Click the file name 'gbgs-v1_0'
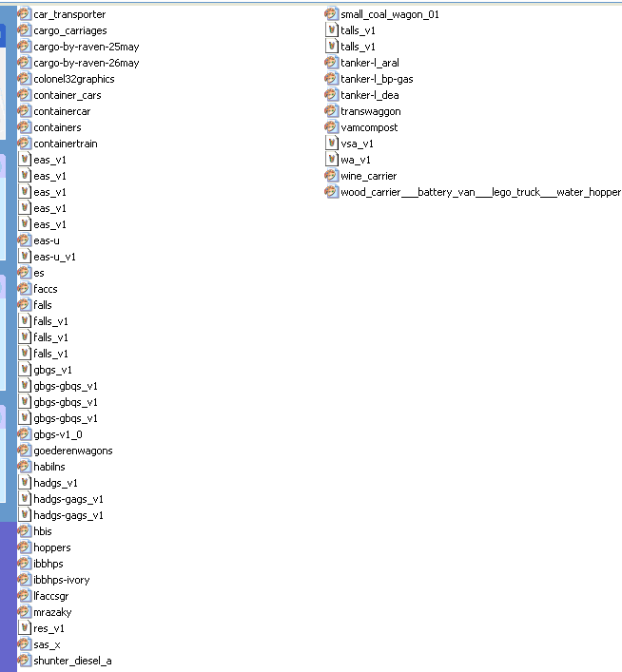The width and height of the screenshot is (622, 672). tap(58, 434)
